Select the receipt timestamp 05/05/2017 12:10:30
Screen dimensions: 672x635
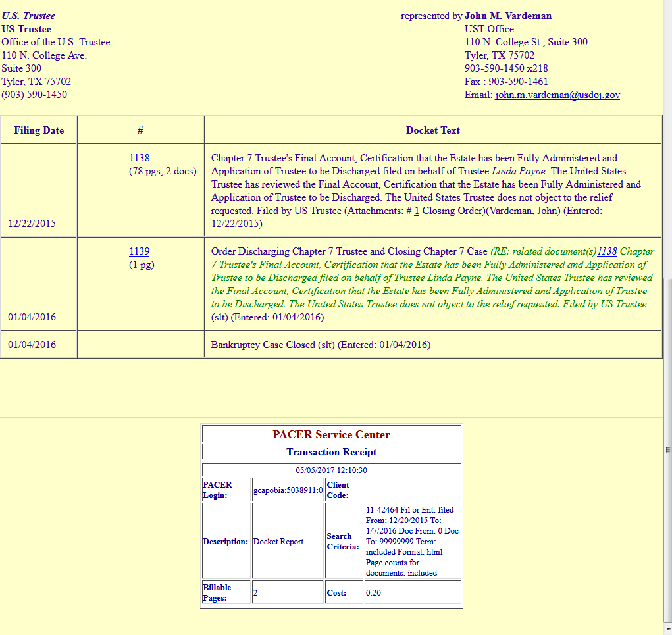pos(331,470)
